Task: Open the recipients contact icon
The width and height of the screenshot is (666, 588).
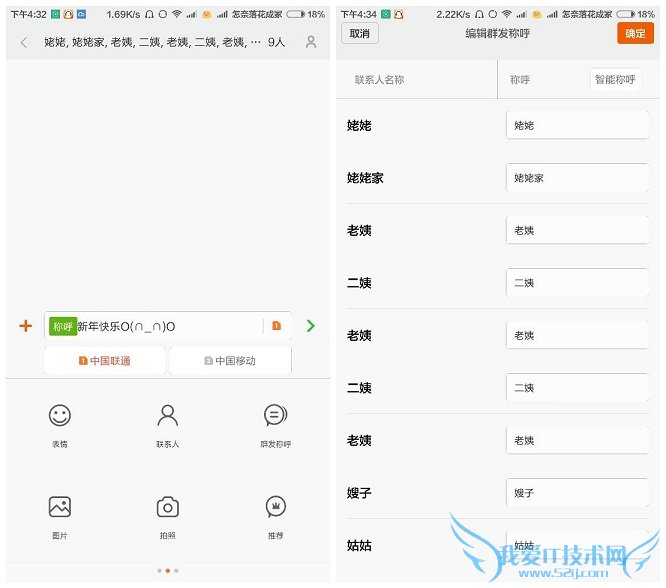Action: coord(311,42)
